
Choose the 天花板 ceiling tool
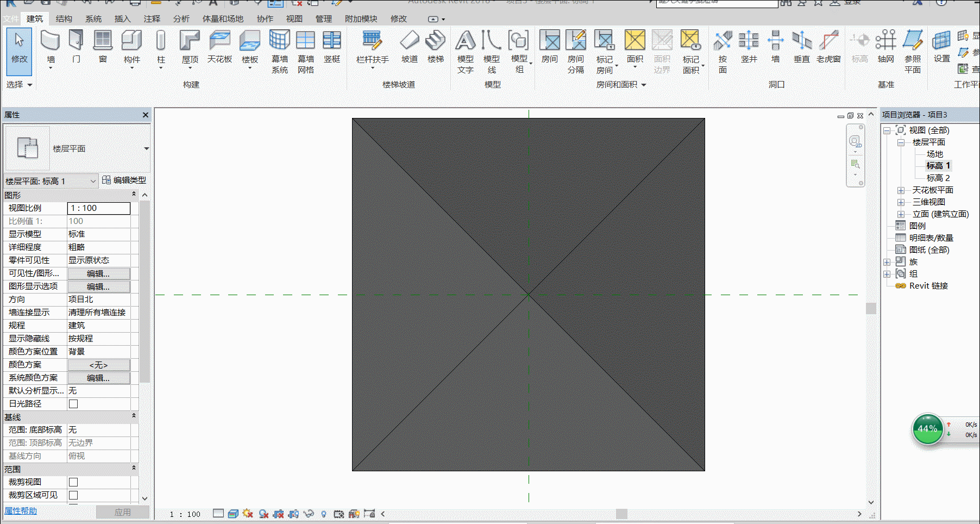tap(219, 47)
